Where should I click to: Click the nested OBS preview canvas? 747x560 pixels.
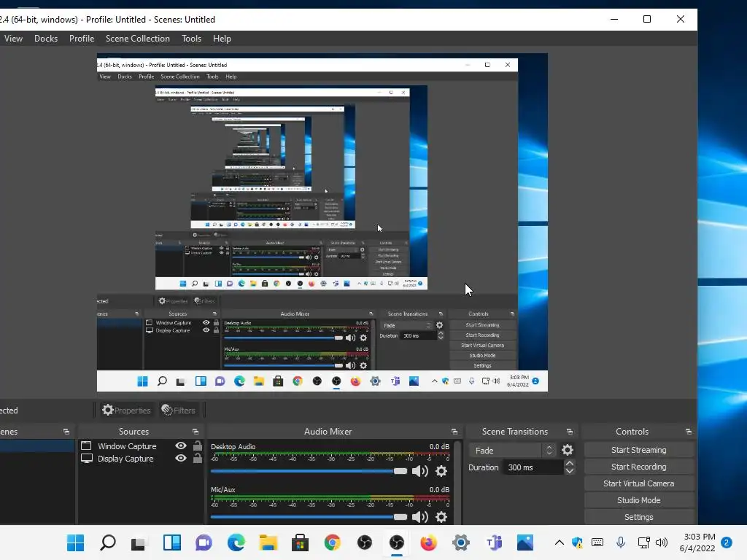coord(322,222)
